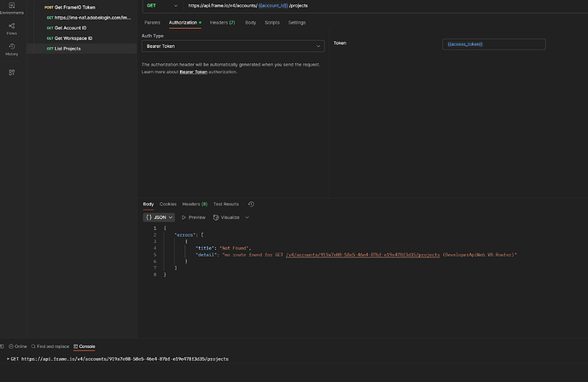This screenshot has width=588, height=382.
Task: Switch to the request Headers (7) tab
Action: (222, 22)
